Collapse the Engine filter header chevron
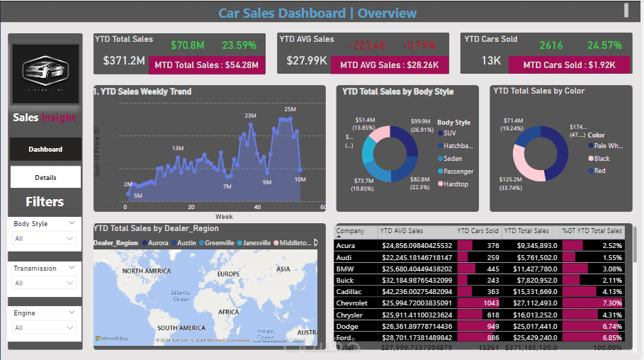 (72, 313)
